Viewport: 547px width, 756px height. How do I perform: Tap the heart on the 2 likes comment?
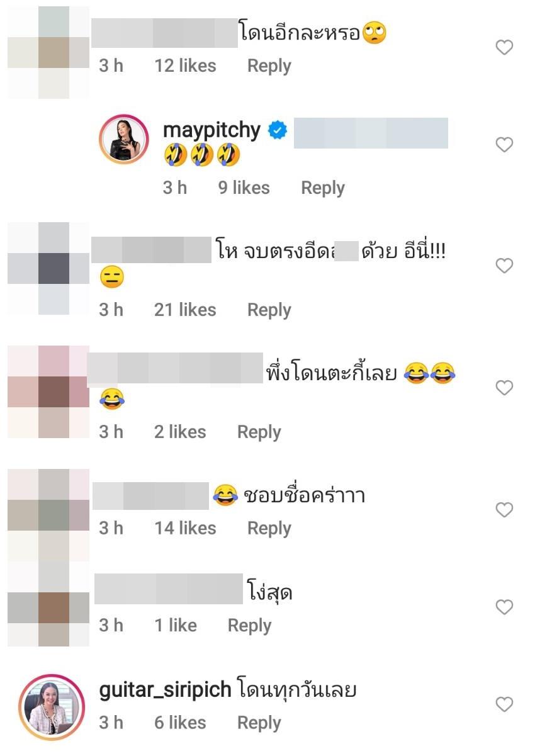click(504, 388)
